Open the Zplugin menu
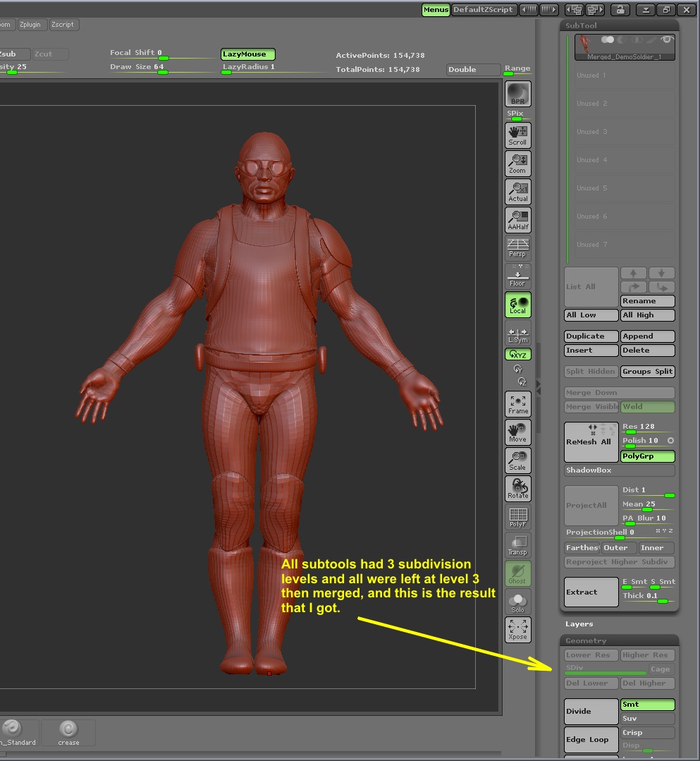The image size is (700, 761). 32,25
